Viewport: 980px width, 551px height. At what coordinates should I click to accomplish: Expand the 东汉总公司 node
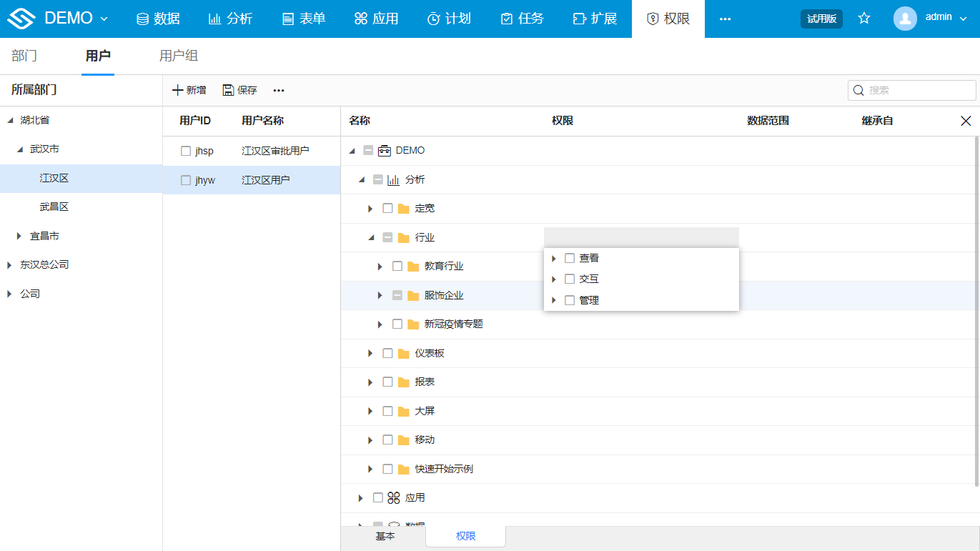pyautogui.click(x=10, y=264)
